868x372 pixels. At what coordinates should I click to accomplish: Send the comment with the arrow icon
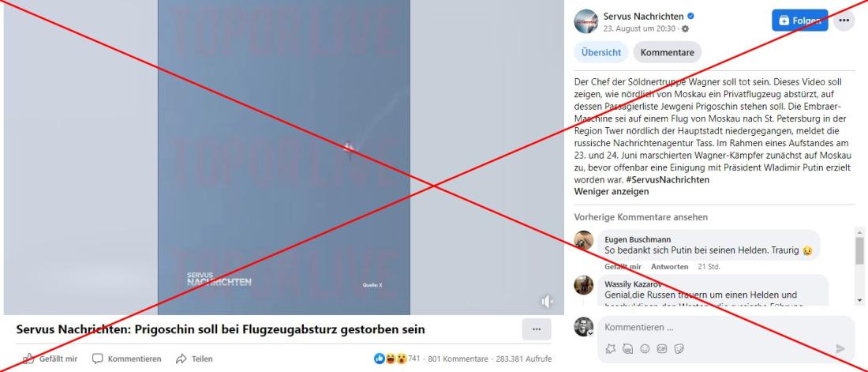click(x=840, y=349)
